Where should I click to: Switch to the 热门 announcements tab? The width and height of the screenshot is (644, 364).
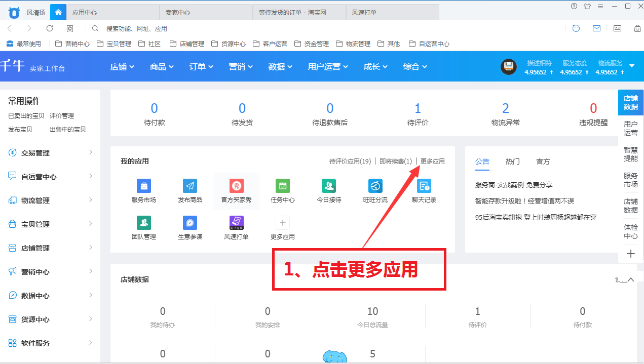(512, 161)
